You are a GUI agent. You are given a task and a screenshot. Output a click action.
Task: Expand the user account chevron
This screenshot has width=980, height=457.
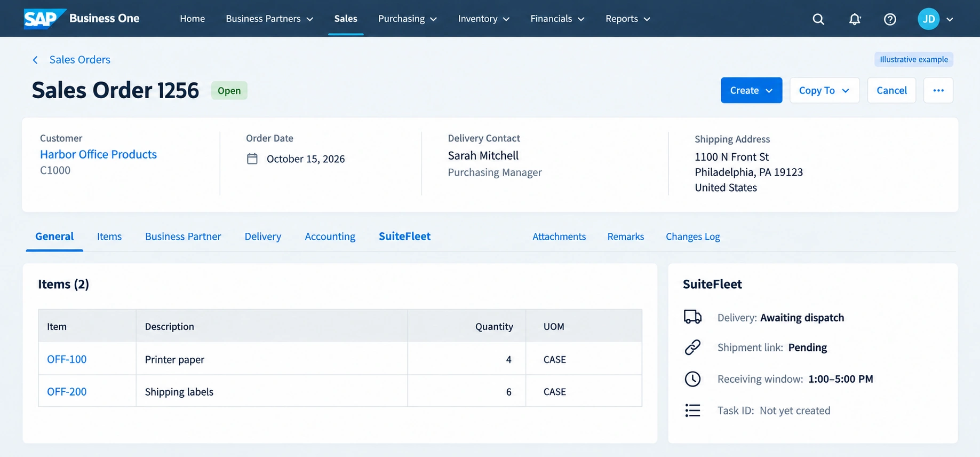950,19
